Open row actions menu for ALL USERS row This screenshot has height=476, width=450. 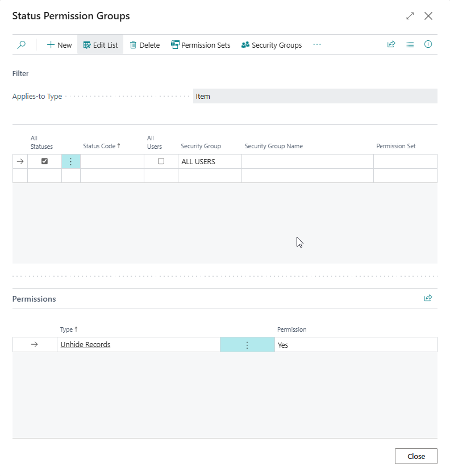pyautogui.click(x=71, y=161)
